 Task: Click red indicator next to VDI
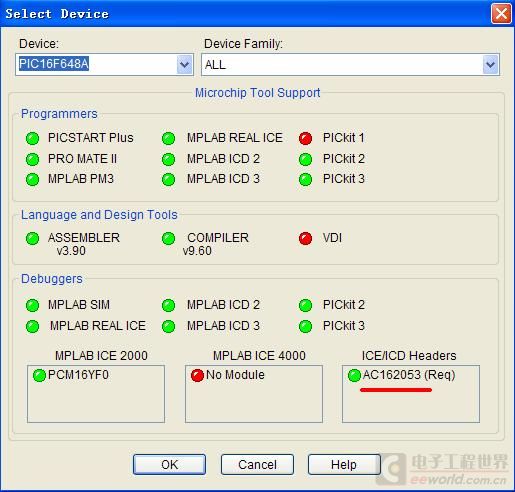[305, 238]
